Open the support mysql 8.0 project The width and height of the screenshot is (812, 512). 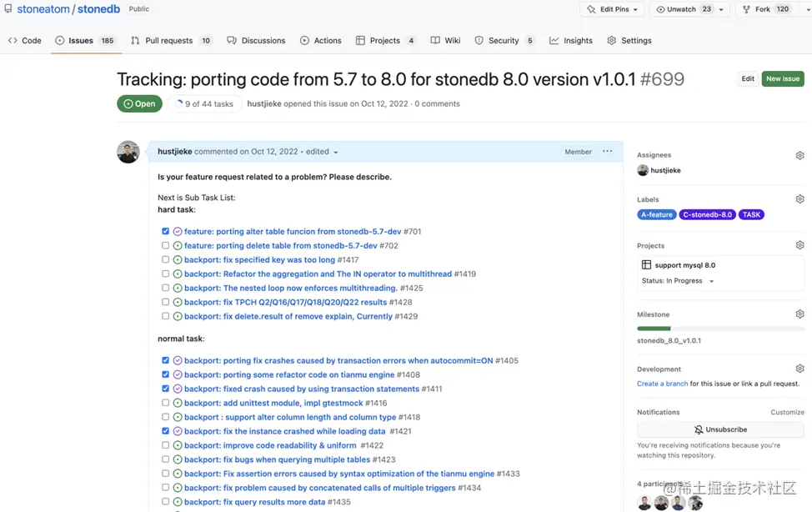684,265
